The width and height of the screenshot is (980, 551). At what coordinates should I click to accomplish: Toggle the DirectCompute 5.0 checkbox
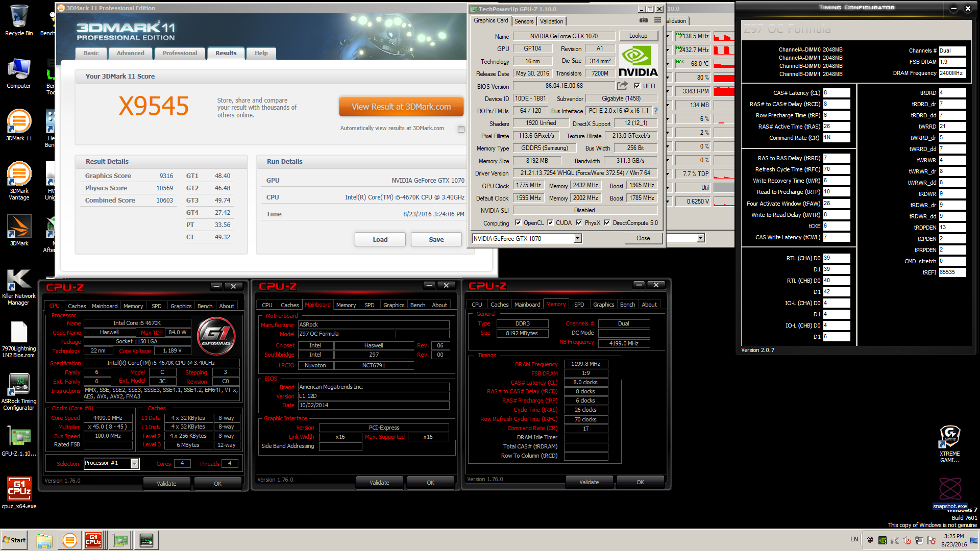607,223
